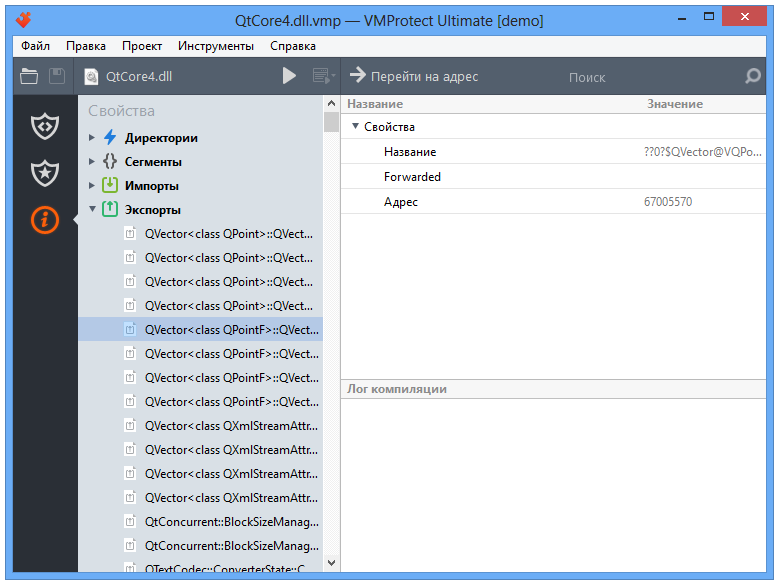Click the QtCore4.dll file icon
Screen dimensions: 779x585
[91, 76]
